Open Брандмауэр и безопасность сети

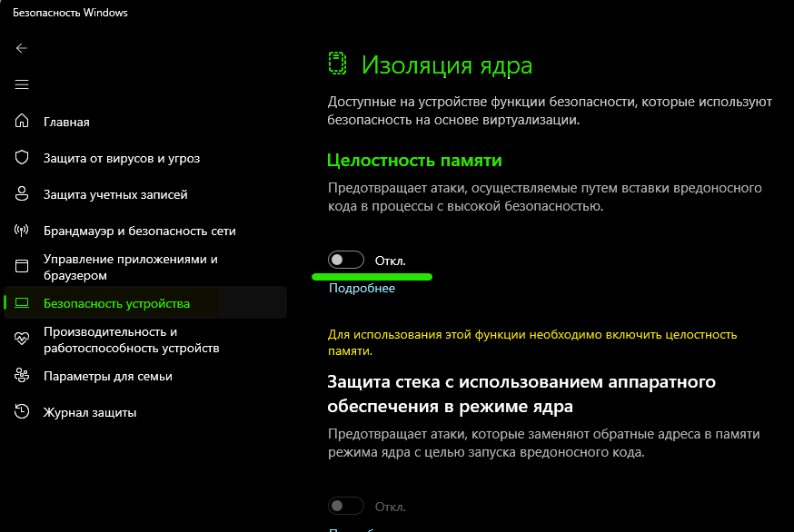[140, 232]
